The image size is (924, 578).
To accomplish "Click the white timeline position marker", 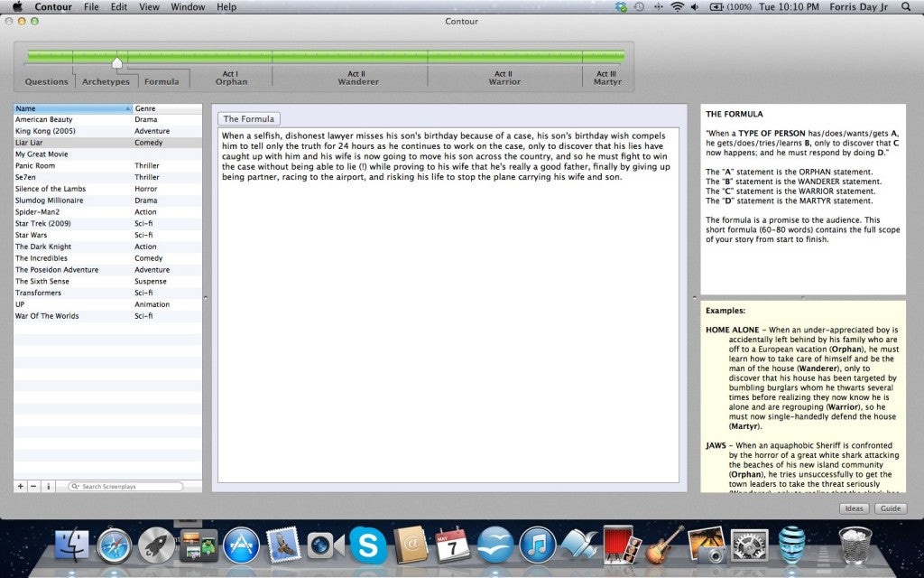I will pos(116,62).
